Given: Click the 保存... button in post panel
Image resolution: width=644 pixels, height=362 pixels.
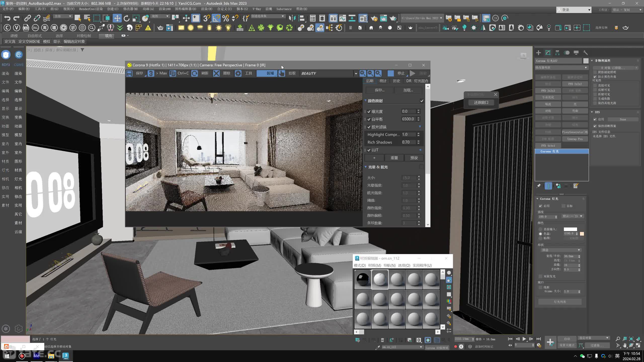Looking at the screenshot, I should pyautogui.click(x=380, y=90).
